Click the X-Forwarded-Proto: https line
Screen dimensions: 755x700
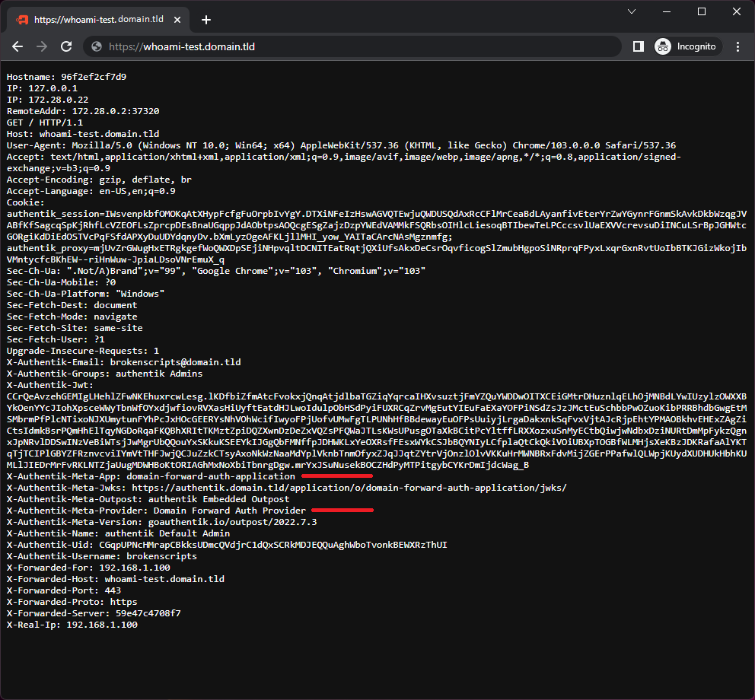tap(72, 603)
